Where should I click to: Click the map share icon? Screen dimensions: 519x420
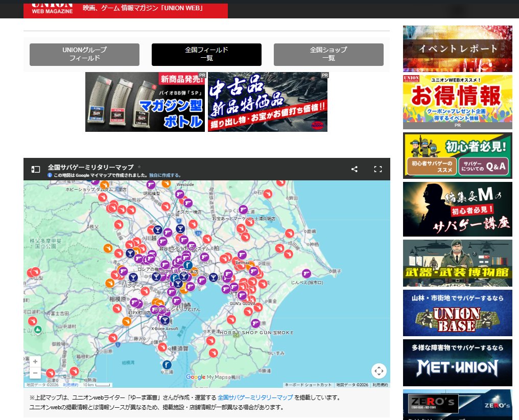pyautogui.click(x=354, y=169)
